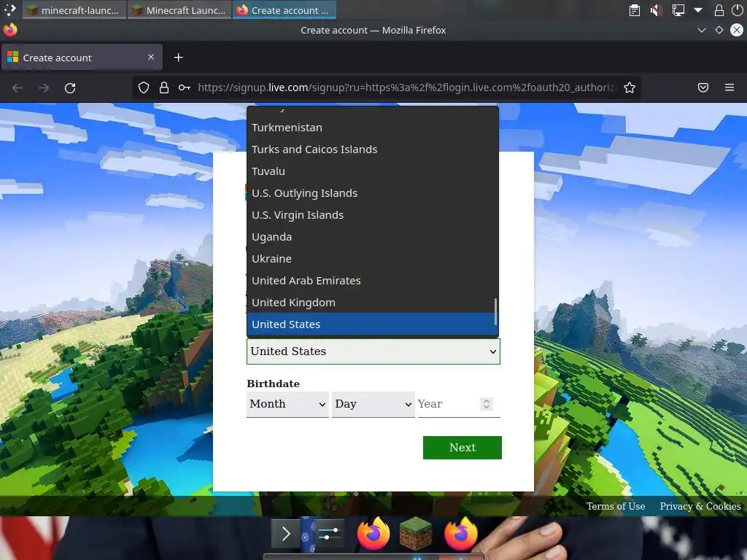Click the Firefox reload page icon
The height and width of the screenshot is (560, 747).
(70, 88)
